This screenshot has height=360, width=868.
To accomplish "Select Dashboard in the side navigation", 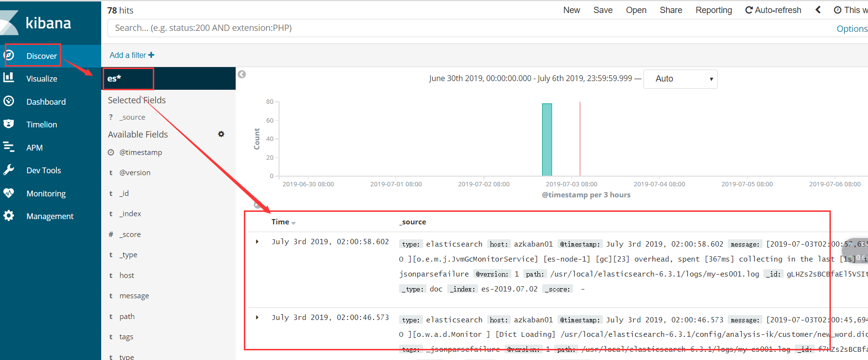I will pos(46,102).
